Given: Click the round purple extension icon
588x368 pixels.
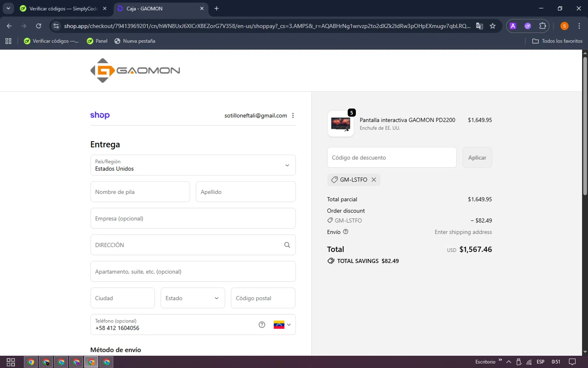Looking at the screenshot, I should point(528,26).
